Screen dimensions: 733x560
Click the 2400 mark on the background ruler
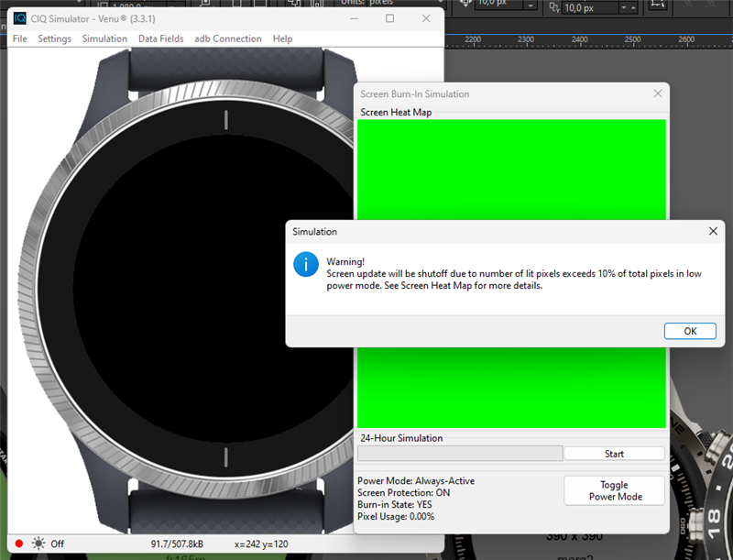[x=579, y=39]
